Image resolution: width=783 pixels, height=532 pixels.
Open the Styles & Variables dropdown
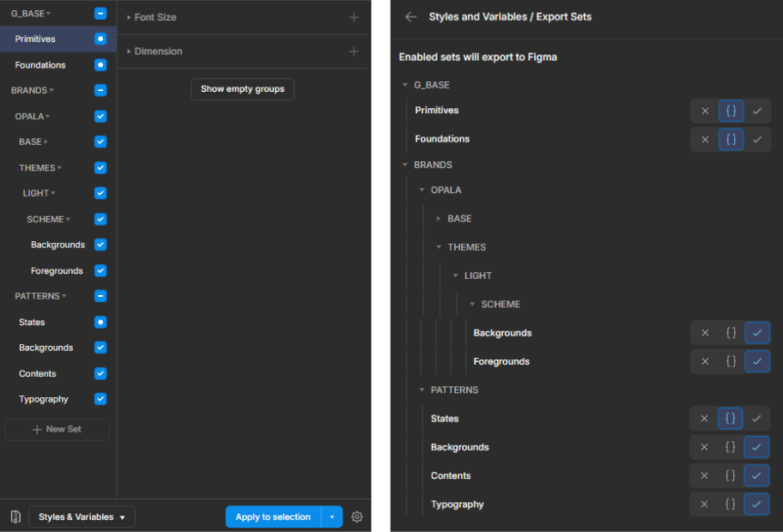82,517
